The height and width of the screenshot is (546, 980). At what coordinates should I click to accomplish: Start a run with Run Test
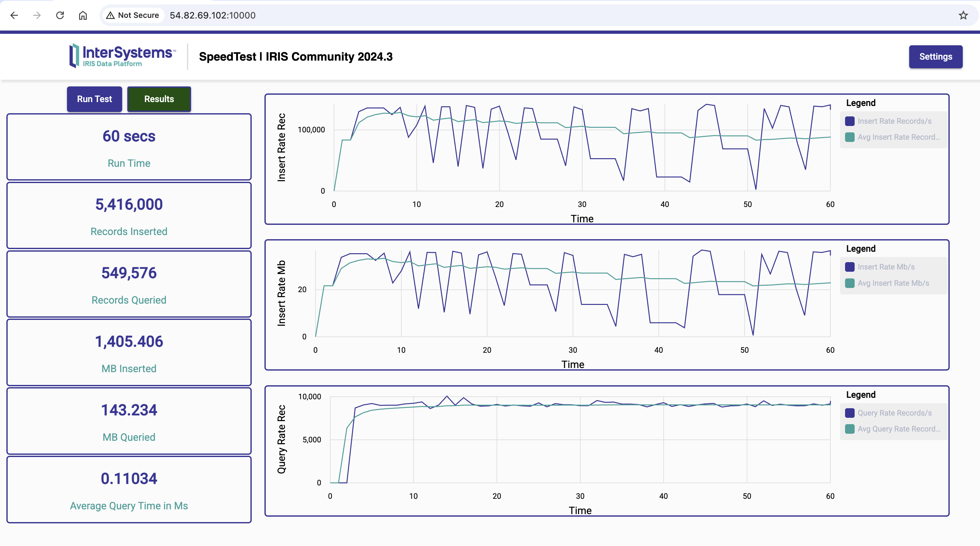click(94, 99)
